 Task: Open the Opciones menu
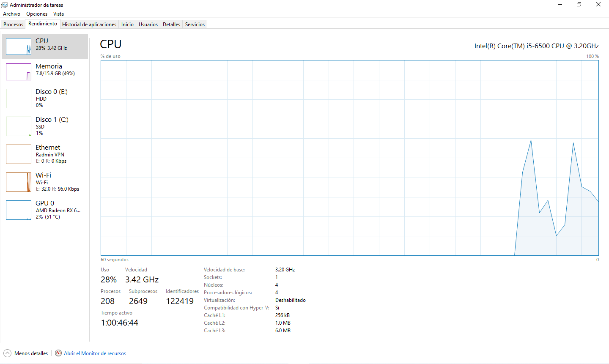tap(37, 14)
